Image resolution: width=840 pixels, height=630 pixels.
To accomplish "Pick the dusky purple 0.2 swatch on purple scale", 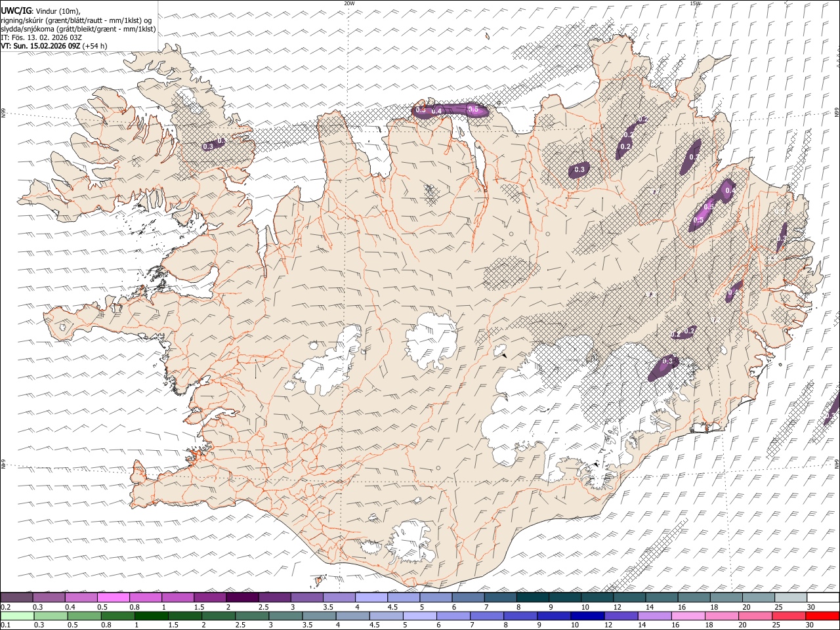I will tap(16, 597).
